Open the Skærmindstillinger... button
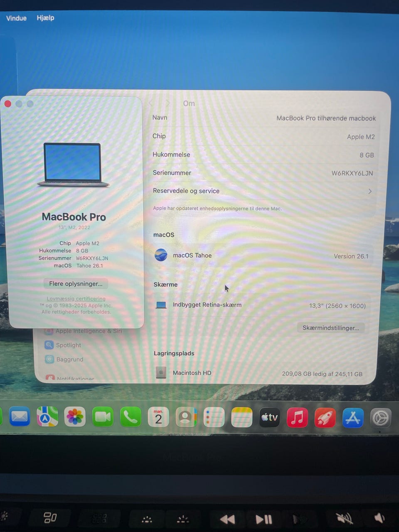Screen dimensions: 399x532 [330, 328]
